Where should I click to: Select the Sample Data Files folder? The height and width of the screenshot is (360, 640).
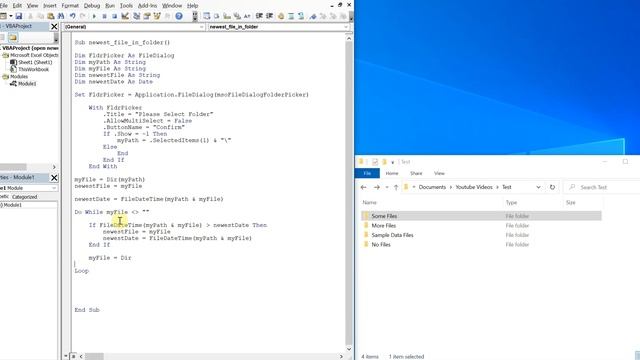[392, 235]
